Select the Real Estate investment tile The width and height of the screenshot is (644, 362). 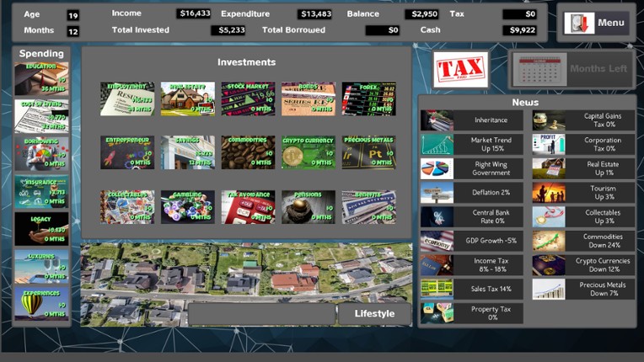click(187, 98)
